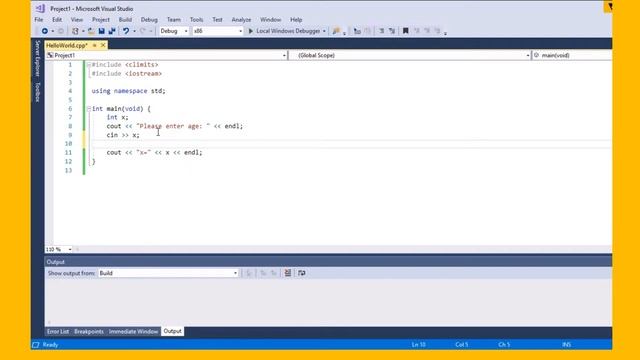The height and width of the screenshot is (360, 640).
Task: Select the Output tab
Action: [x=172, y=331]
